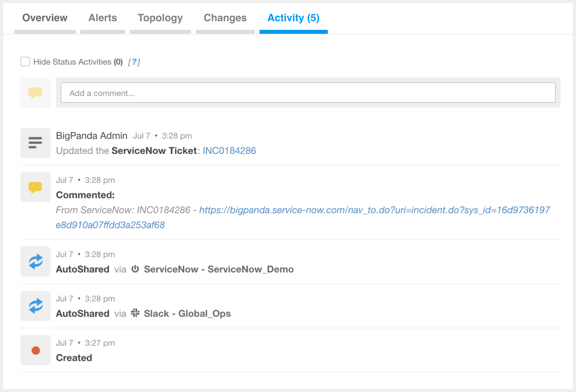Click timestamp beside BigPanda Admin
Image resolution: width=576 pixels, height=392 pixels.
click(x=162, y=136)
